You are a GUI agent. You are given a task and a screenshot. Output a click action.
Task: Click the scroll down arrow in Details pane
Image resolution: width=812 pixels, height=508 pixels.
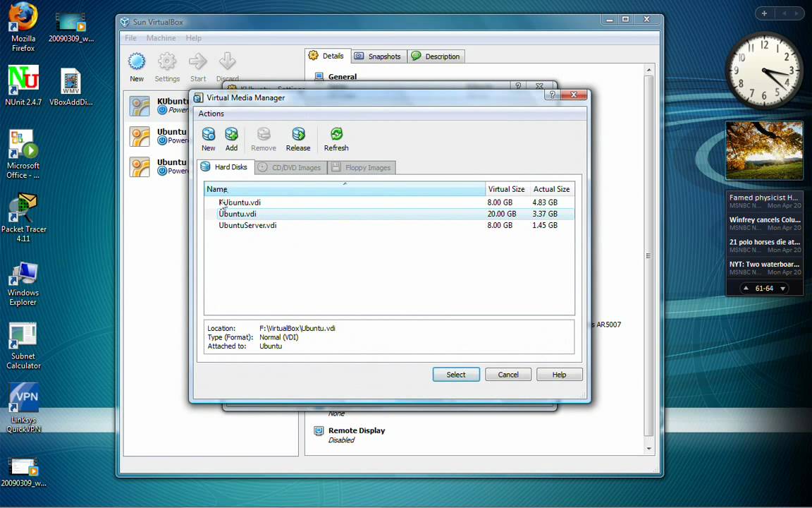coord(649,449)
